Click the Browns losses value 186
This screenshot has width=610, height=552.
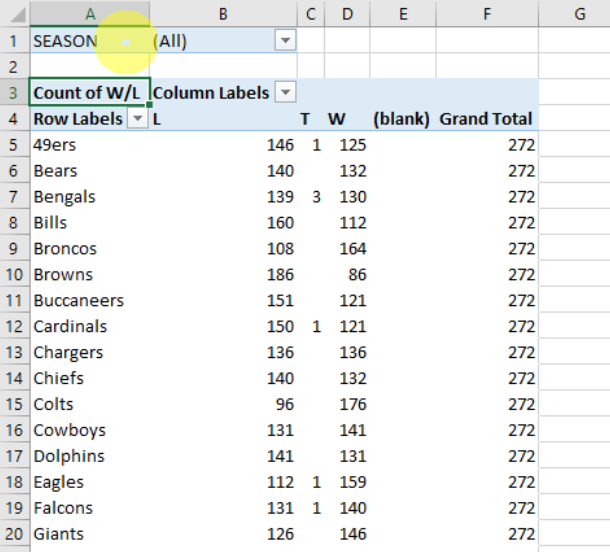click(x=280, y=275)
